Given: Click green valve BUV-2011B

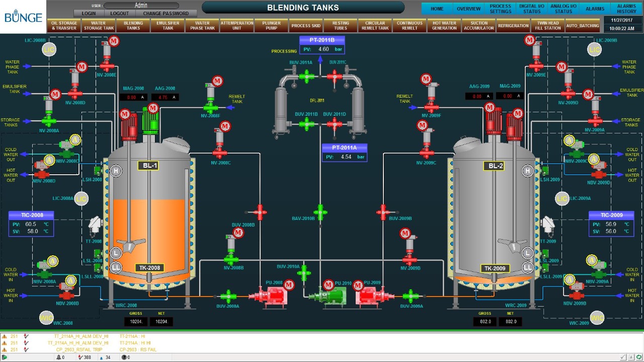Looking at the screenshot, I should [x=306, y=124].
